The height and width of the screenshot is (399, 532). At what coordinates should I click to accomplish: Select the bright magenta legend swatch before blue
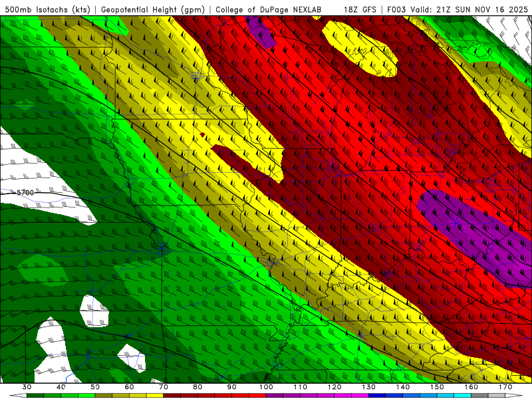tap(360, 395)
